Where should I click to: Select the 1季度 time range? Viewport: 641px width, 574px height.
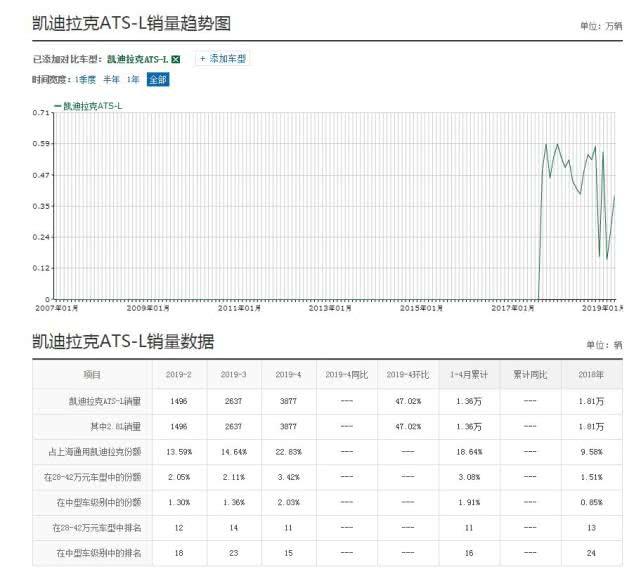click(85, 79)
